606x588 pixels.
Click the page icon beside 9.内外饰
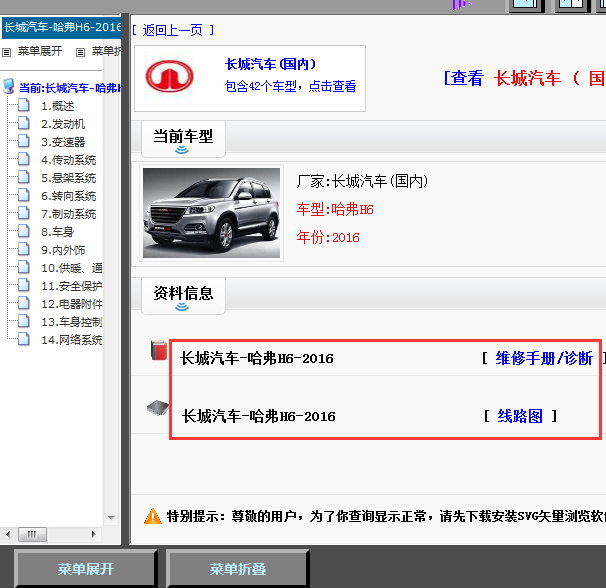(x=24, y=249)
